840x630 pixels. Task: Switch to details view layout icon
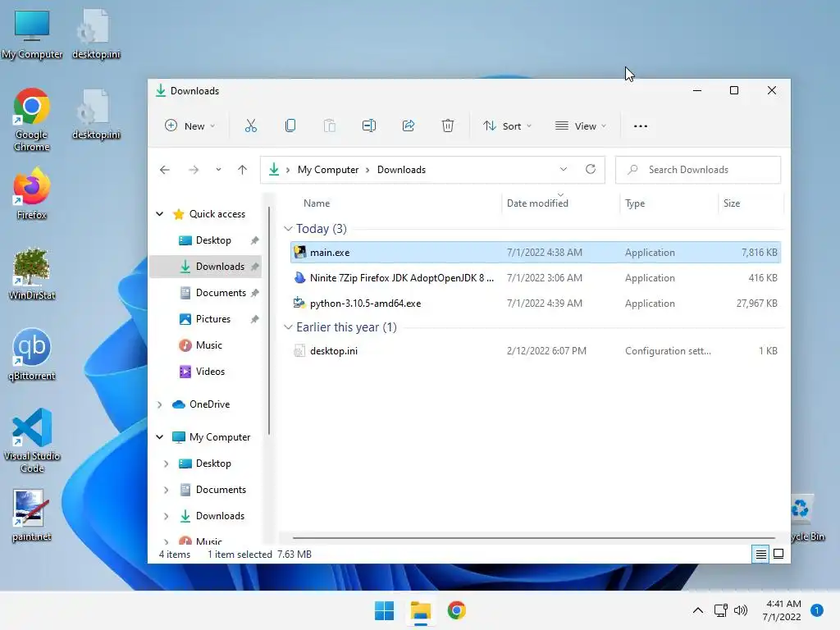coord(760,554)
